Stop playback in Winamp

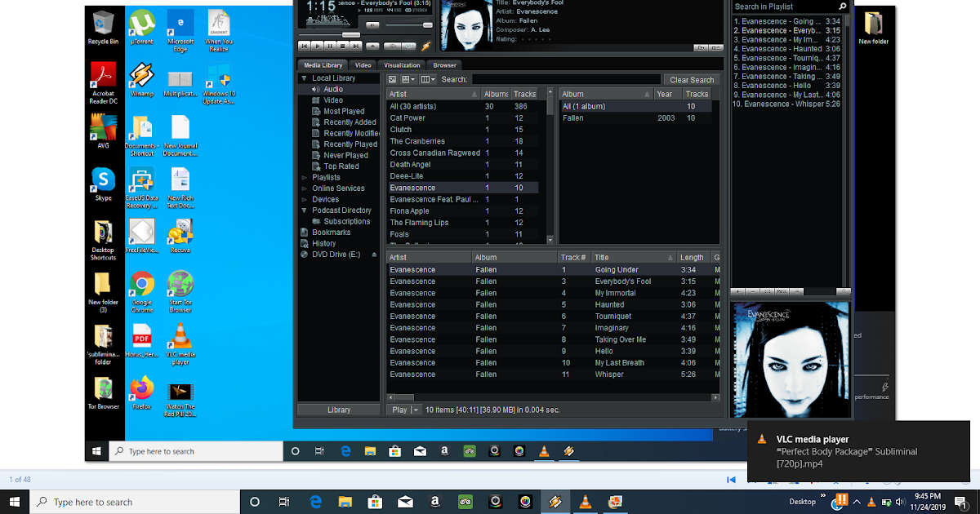(342, 47)
